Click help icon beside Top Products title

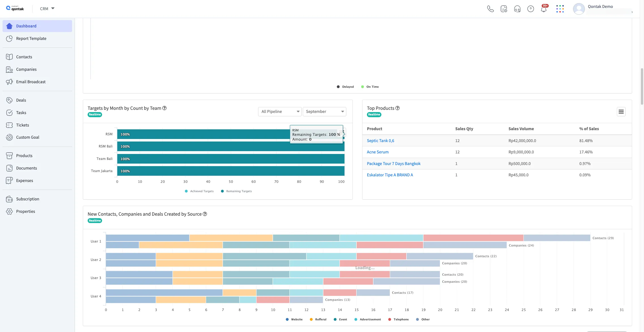(x=397, y=108)
